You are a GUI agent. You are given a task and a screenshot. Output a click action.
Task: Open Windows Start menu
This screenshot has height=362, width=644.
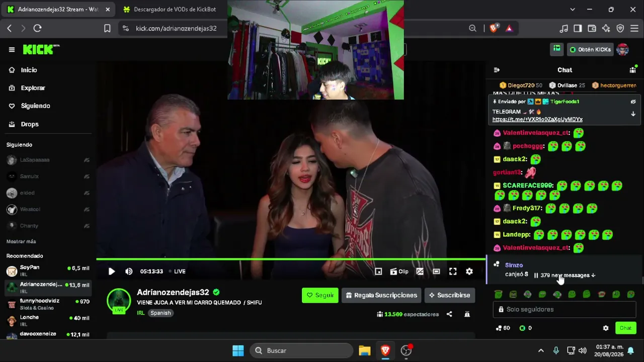(238, 350)
